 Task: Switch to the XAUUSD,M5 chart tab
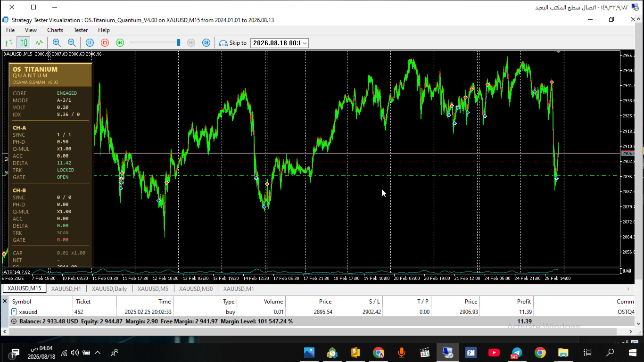(x=153, y=289)
